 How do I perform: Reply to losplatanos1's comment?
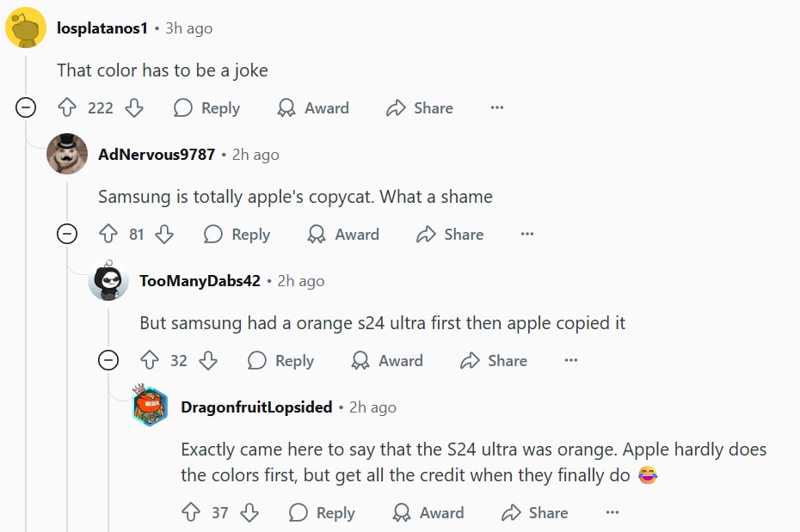[x=206, y=108]
